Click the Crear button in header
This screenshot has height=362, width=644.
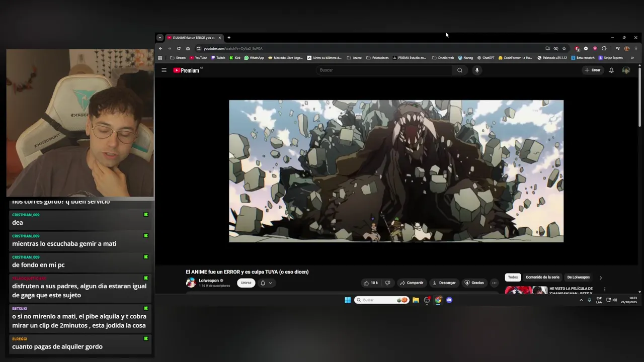593,70
